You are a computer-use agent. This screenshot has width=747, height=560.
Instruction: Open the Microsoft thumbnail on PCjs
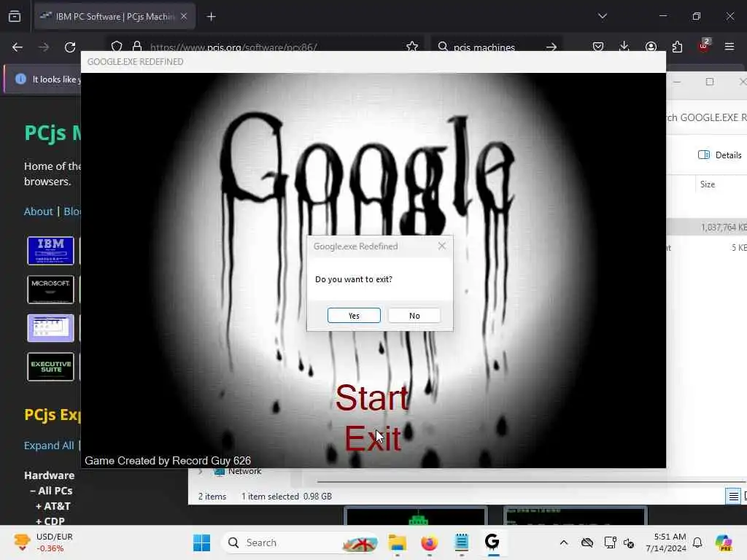[x=50, y=289]
